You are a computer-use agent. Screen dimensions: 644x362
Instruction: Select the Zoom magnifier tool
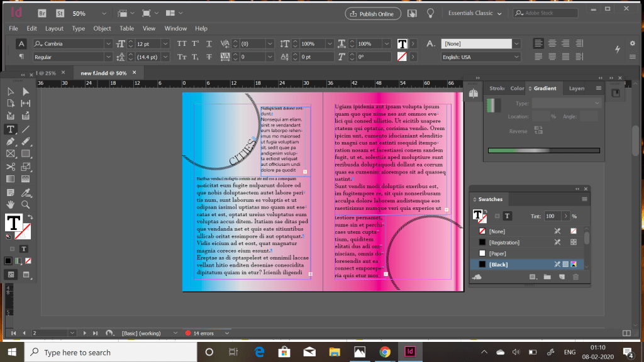(x=26, y=204)
